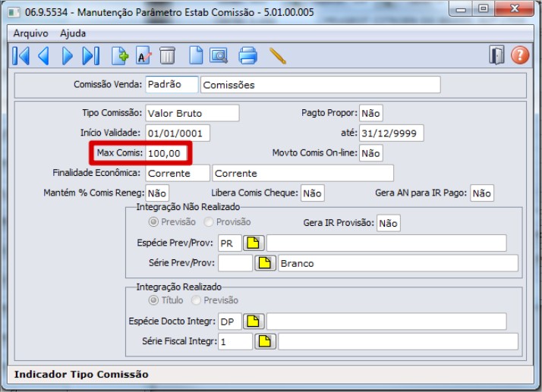Click Série Prev/Prov description field Branco
Screen dimensions: 542x392
399,263
